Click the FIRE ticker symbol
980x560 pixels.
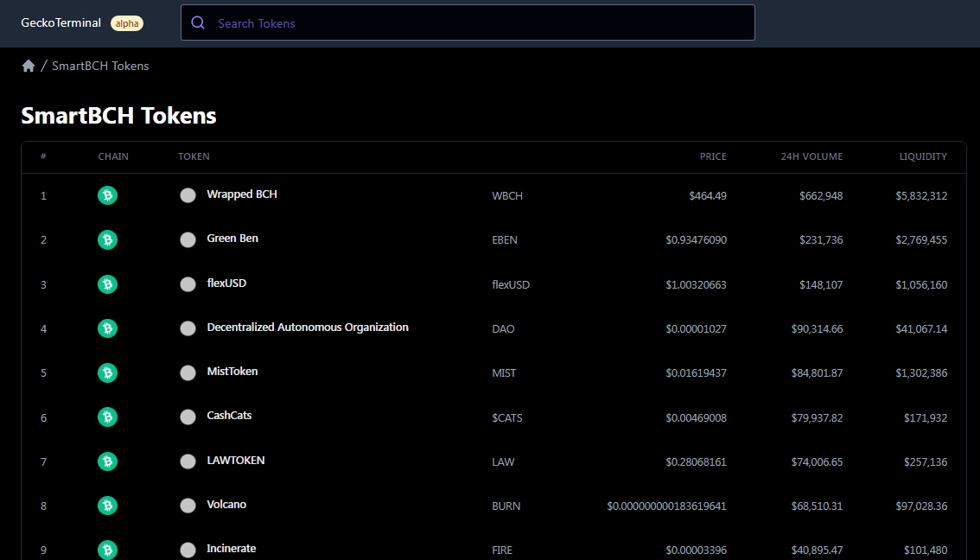tap(502, 550)
